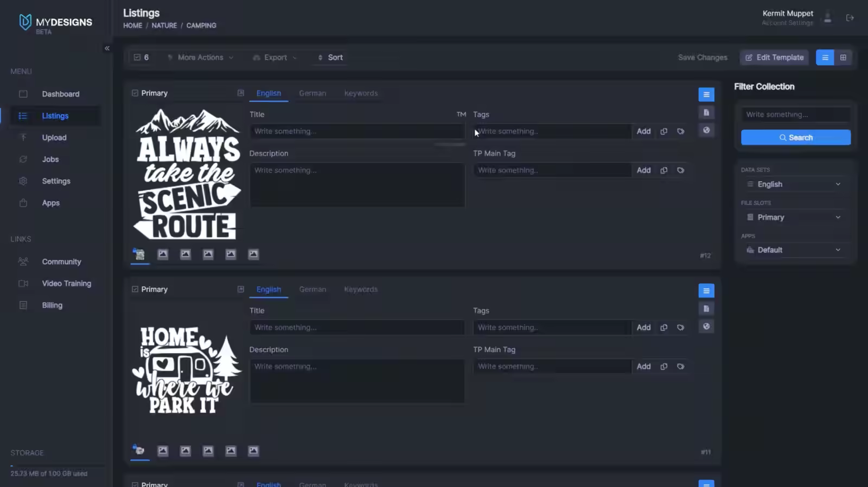Viewport: 868px width, 487px height.
Task: Select the second image slot under the Scenic Route design
Action: click(x=163, y=254)
